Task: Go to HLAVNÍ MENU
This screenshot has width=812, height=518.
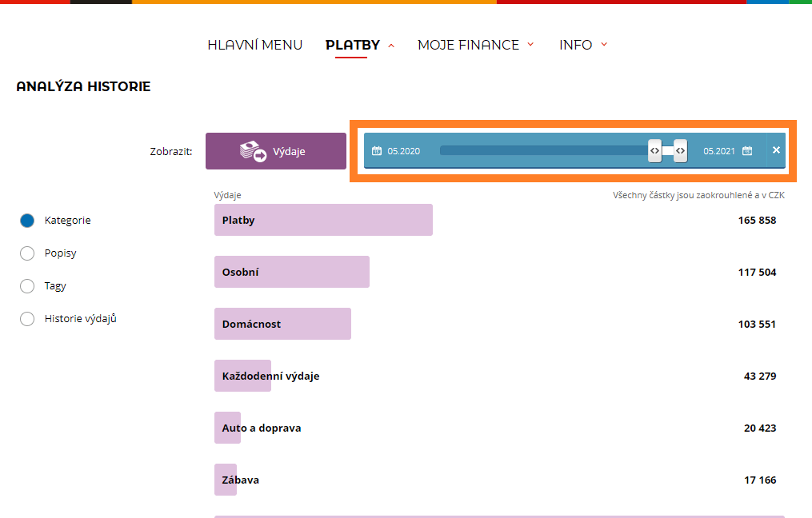Action: tap(254, 45)
